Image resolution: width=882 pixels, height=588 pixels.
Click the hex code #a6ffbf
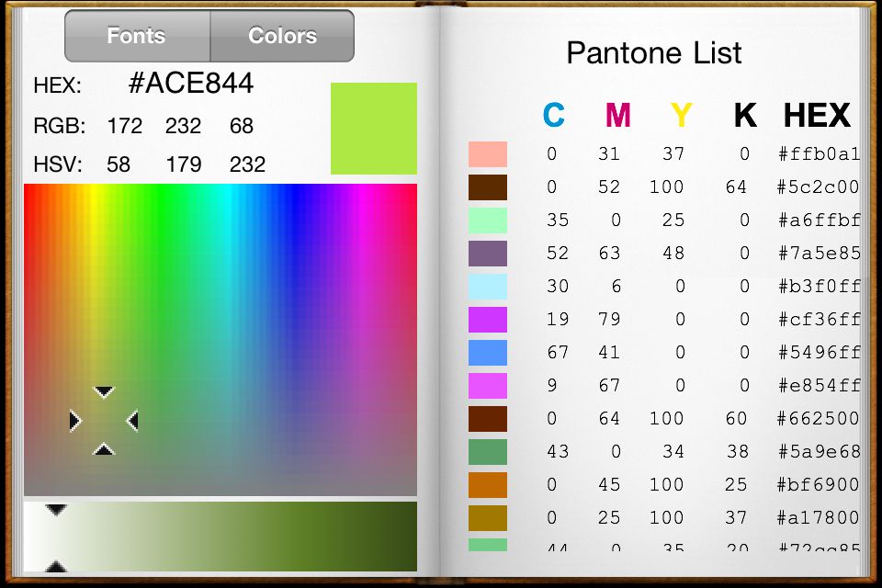click(x=819, y=220)
